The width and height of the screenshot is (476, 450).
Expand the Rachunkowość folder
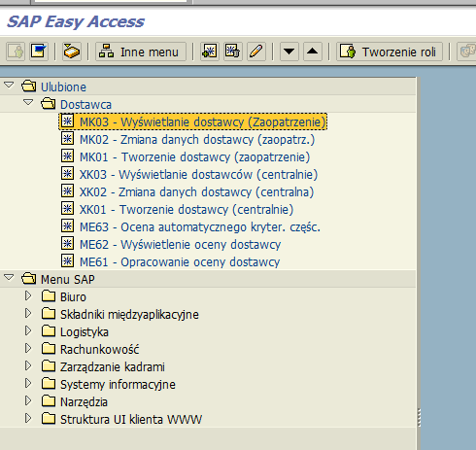[28, 348]
